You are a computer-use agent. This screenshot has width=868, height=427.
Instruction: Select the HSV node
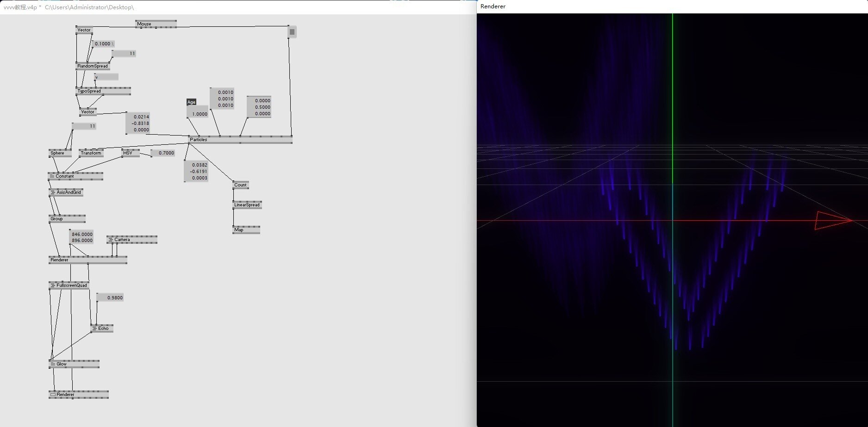(131, 153)
